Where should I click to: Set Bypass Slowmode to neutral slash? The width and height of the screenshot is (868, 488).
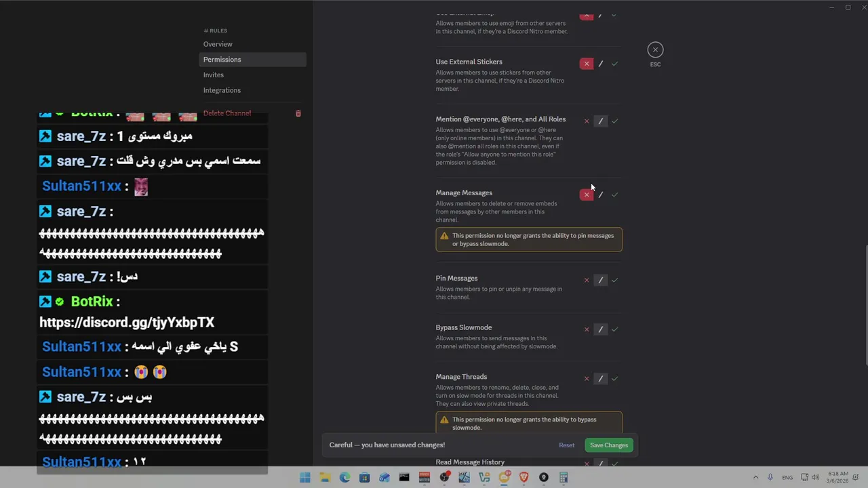point(601,329)
